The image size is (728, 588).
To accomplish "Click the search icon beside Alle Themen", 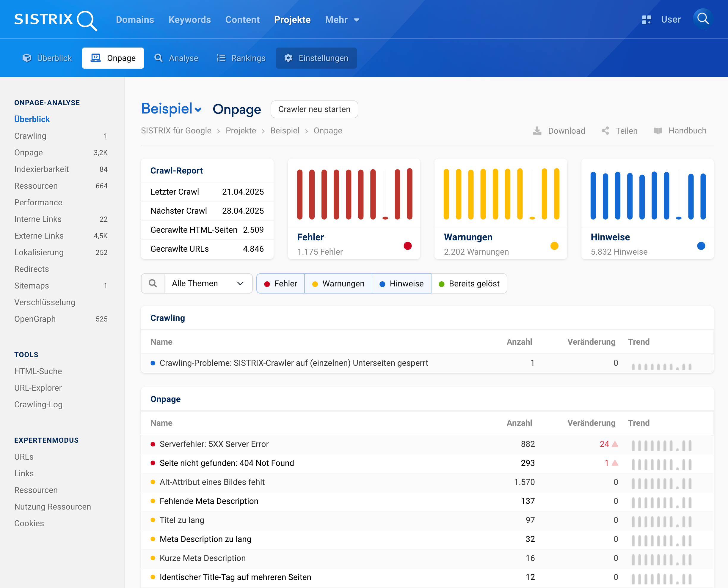I will click(153, 283).
